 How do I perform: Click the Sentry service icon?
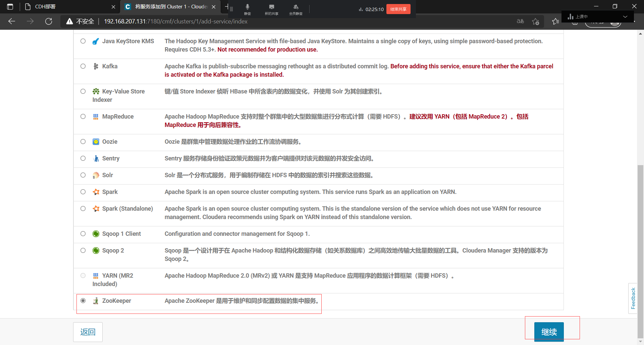96,158
